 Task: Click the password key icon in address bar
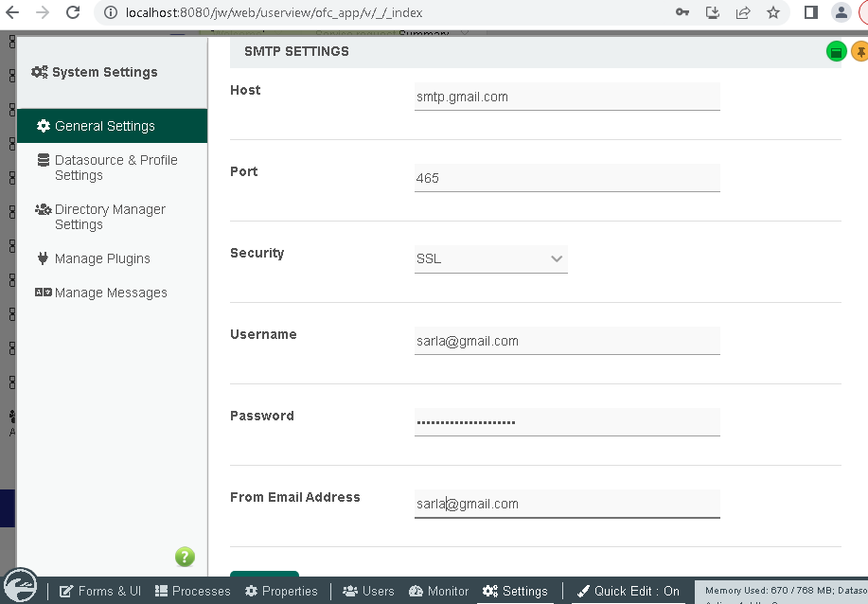point(682,13)
